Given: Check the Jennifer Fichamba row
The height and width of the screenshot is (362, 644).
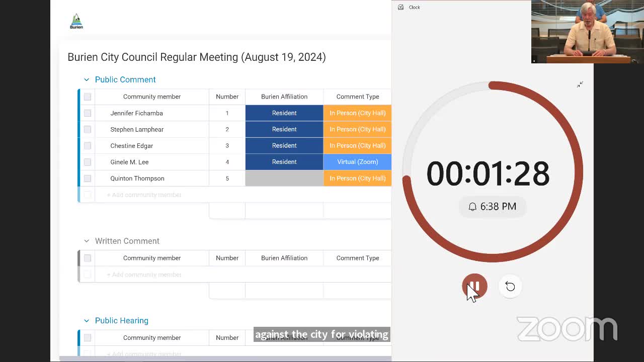Looking at the screenshot, I should click(x=88, y=113).
